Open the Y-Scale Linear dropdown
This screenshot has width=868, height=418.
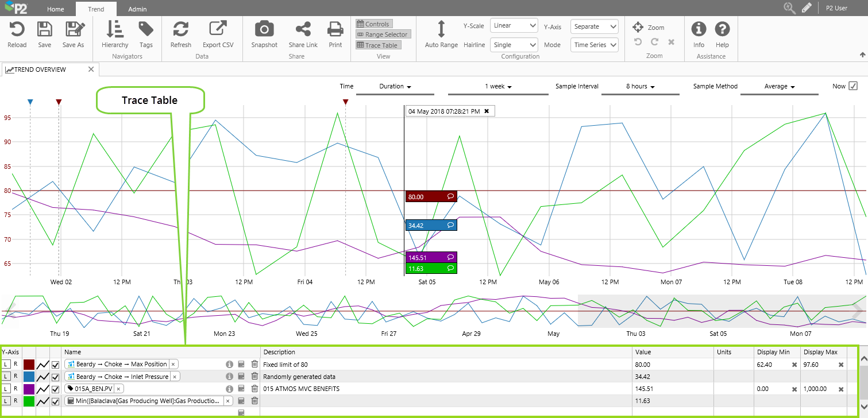pyautogui.click(x=514, y=26)
